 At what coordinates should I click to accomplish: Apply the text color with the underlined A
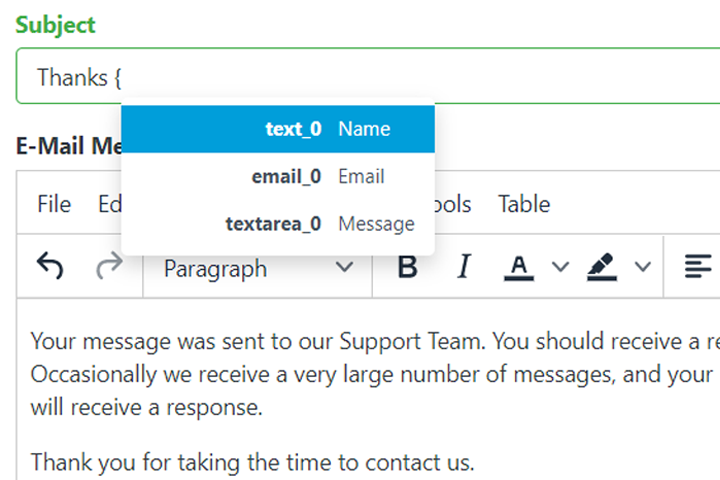point(517,267)
